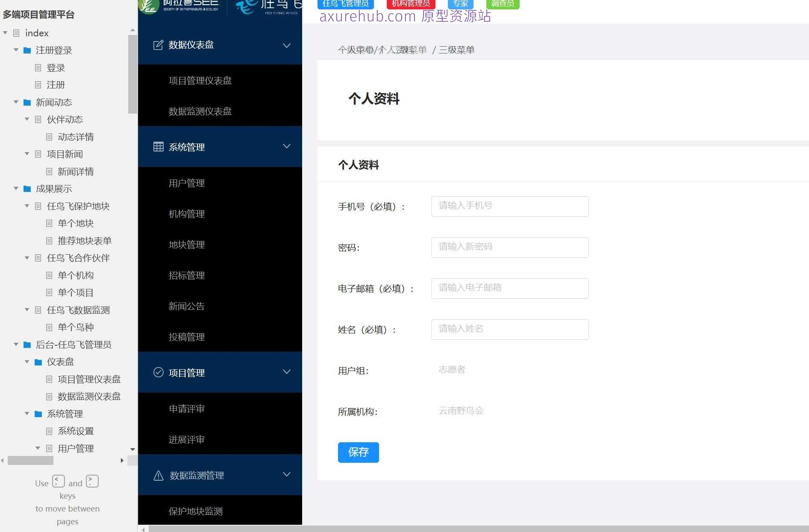Collapse the 系统管理 section chevron
Image resolution: width=809 pixels, height=532 pixels.
click(x=286, y=146)
